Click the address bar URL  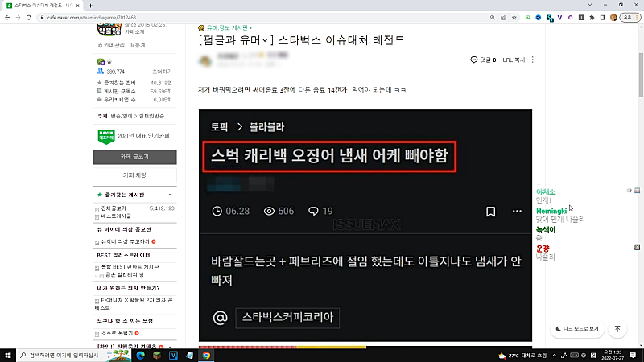coord(91,18)
